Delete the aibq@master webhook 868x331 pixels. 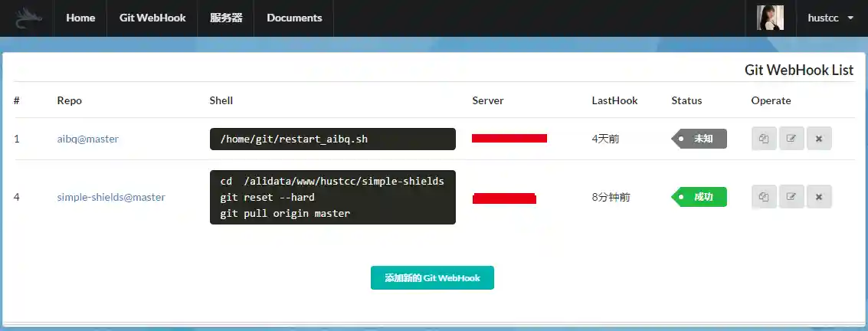point(819,139)
